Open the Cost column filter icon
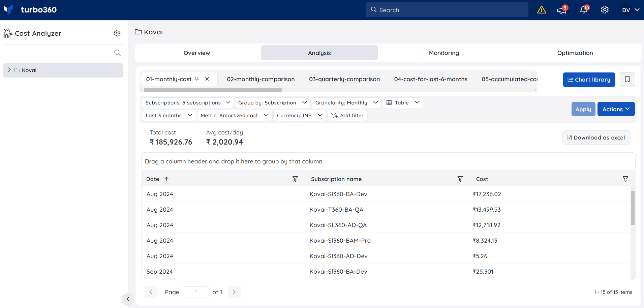The image size is (644, 308). (x=625, y=179)
